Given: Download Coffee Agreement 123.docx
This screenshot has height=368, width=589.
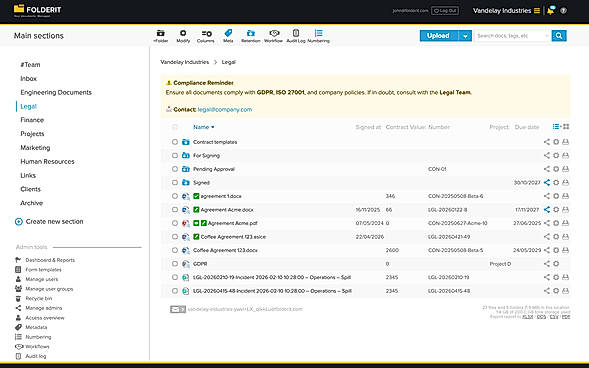Looking at the screenshot, I should (x=565, y=250).
